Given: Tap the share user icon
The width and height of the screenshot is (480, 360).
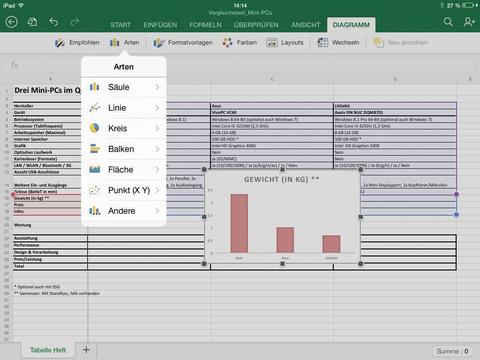Looking at the screenshot, I should 469,22.
